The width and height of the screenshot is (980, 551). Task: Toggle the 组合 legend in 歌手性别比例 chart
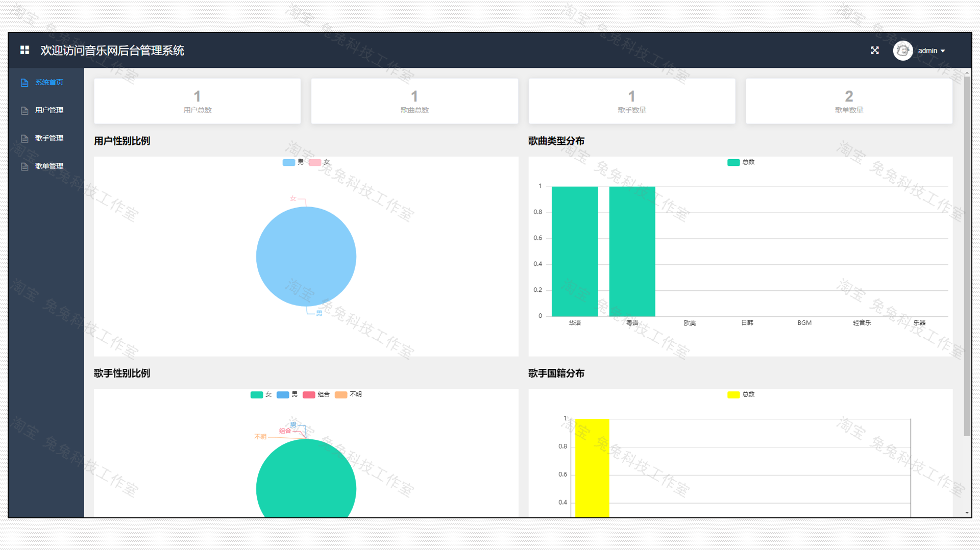[316, 394]
